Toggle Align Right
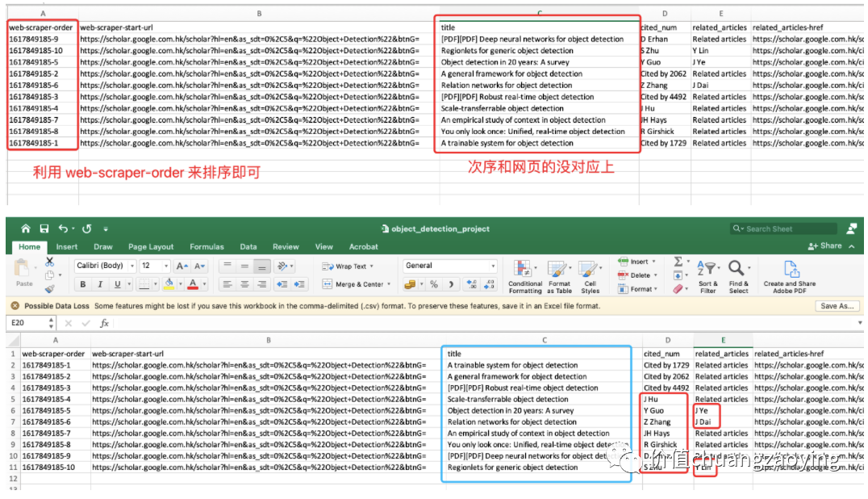The image size is (868, 499). (x=262, y=284)
